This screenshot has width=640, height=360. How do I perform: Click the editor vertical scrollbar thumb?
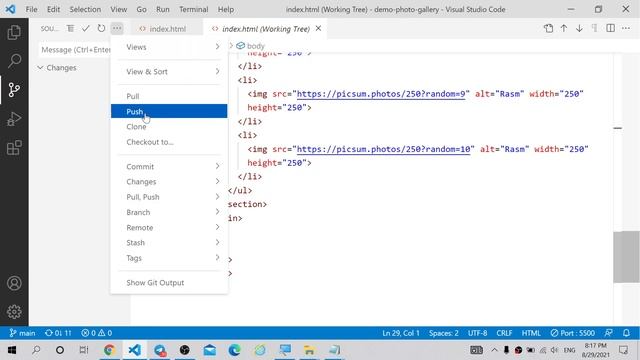pyautogui.click(x=626, y=257)
